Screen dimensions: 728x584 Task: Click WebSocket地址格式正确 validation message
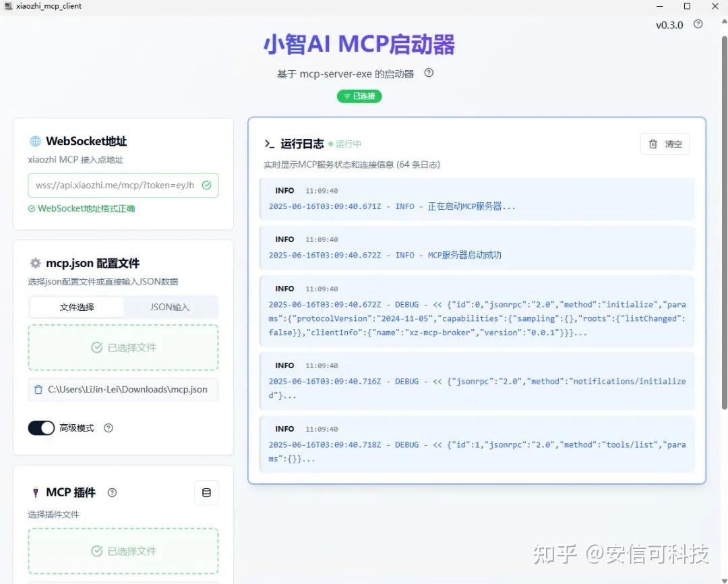pos(82,208)
